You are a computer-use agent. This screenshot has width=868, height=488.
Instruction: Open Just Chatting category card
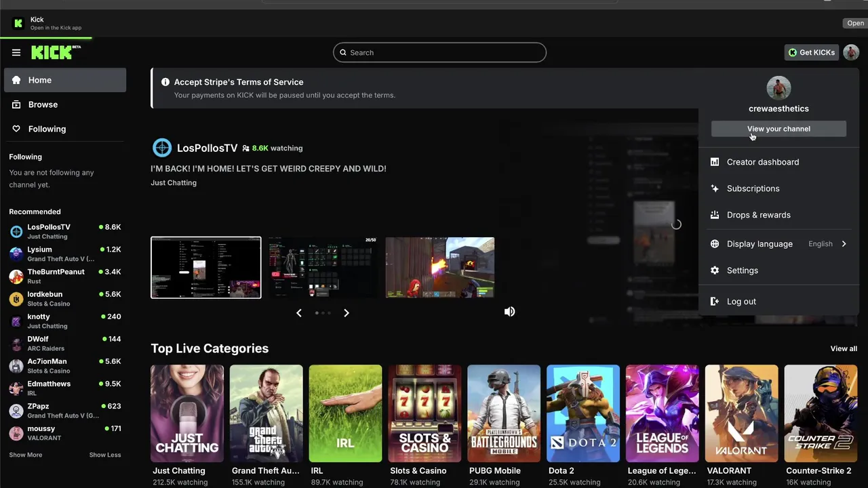tap(187, 413)
